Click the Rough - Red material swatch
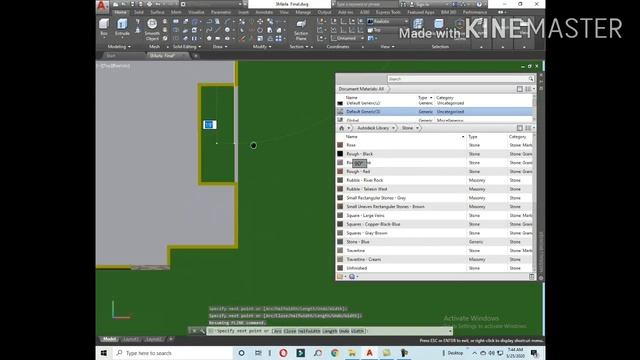Viewport: 640px width, 360px height. pos(340,171)
